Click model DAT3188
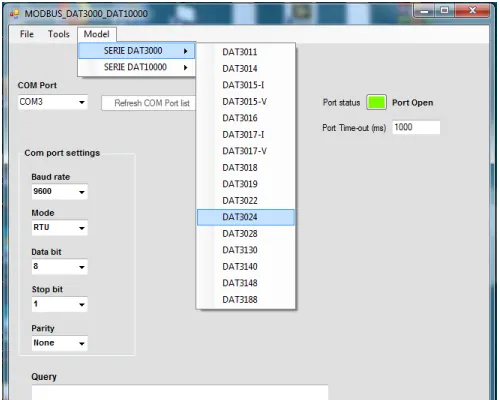500x400 pixels. 246,300
